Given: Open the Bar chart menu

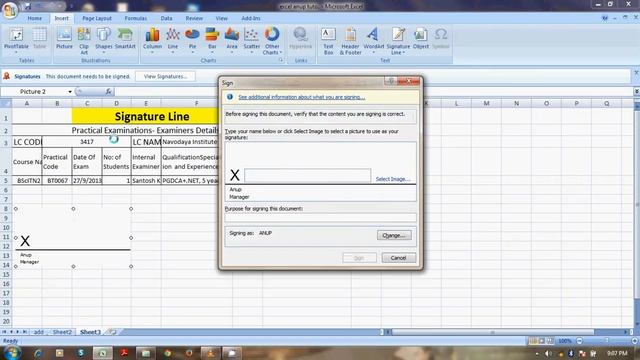Looking at the screenshot, I should (x=212, y=41).
